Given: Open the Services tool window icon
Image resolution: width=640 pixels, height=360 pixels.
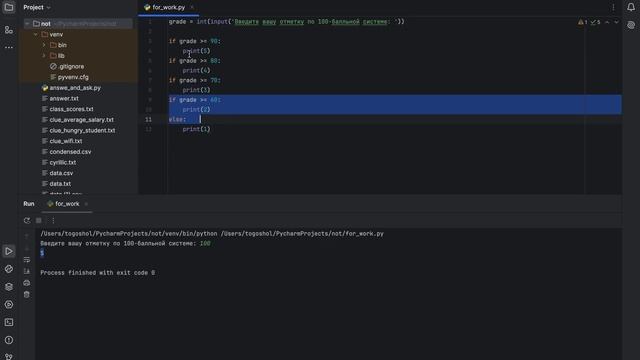Looking at the screenshot, I should (9, 305).
